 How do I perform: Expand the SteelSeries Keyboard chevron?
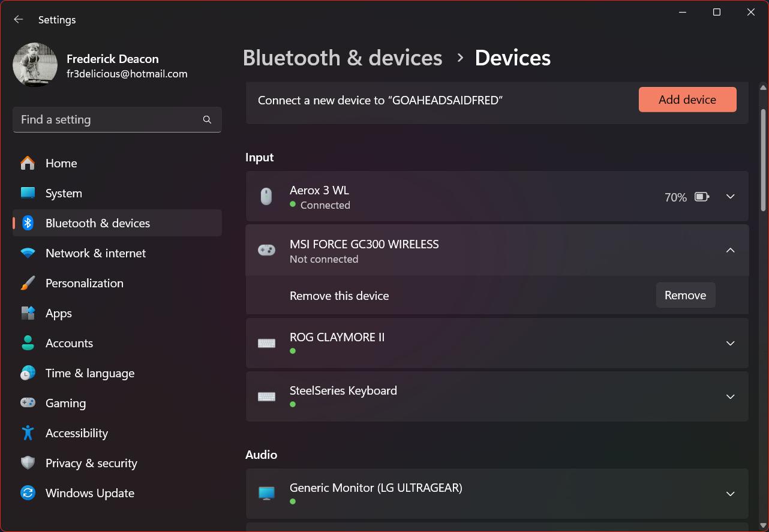pyautogui.click(x=730, y=397)
